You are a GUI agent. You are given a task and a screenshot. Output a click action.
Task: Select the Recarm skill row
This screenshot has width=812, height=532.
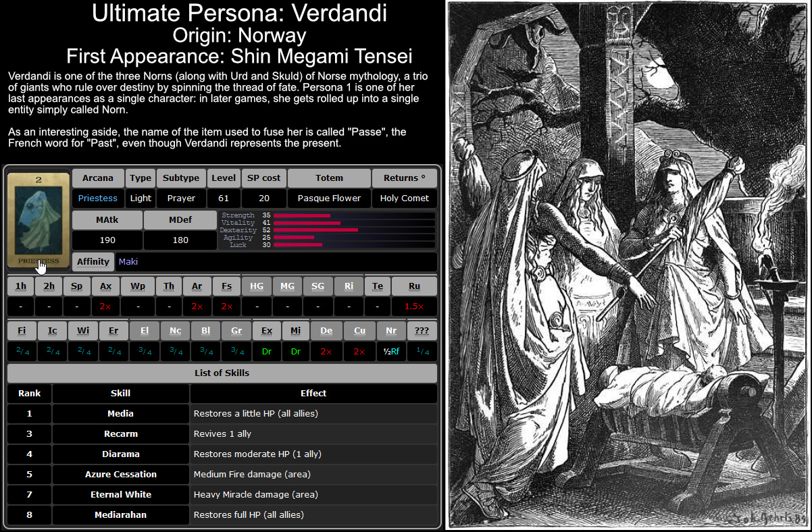click(x=222, y=433)
